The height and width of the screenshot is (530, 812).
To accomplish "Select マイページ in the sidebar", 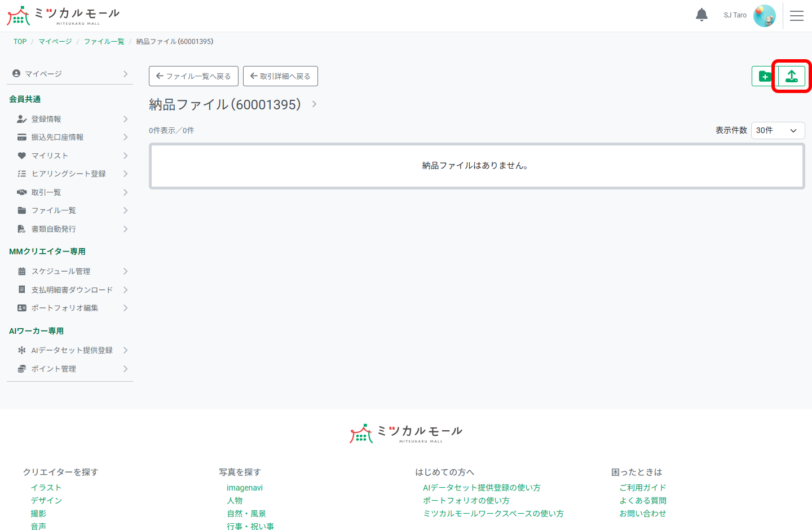I will pyautogui.click(x=42, y=73).
